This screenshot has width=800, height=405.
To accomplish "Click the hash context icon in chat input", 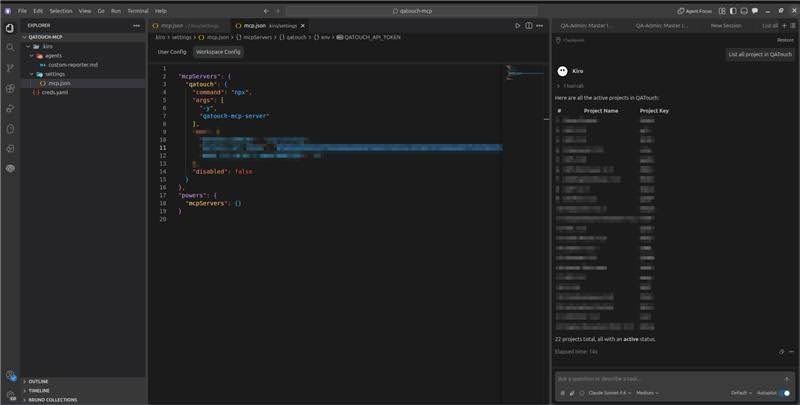I will click(563, 393).
